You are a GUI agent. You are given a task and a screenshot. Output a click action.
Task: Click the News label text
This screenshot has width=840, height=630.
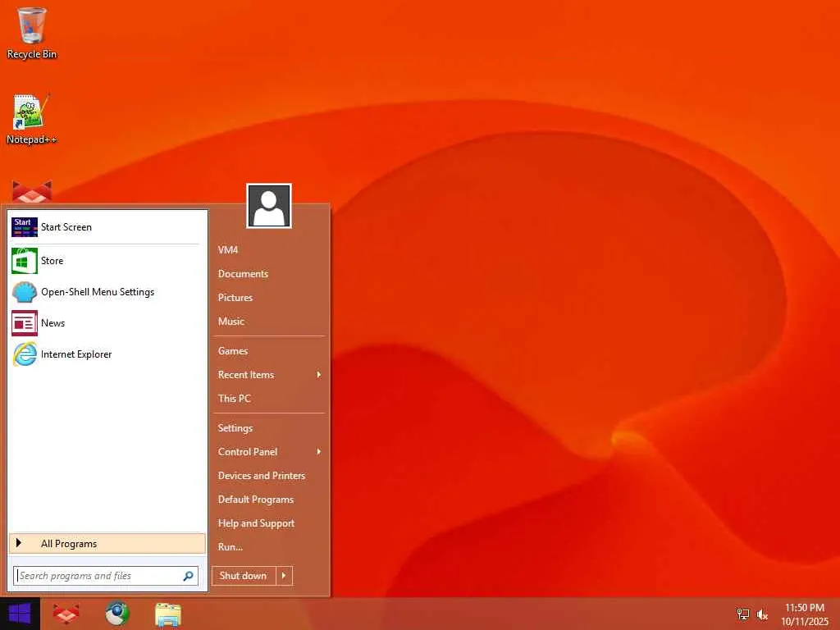[x=52, y=323]
